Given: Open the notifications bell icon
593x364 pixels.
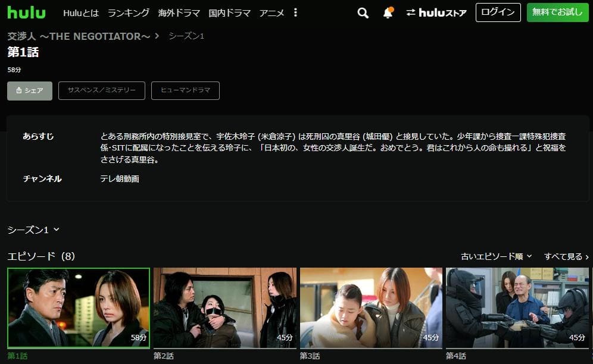Looking at the screenshot, I should 388,12.
